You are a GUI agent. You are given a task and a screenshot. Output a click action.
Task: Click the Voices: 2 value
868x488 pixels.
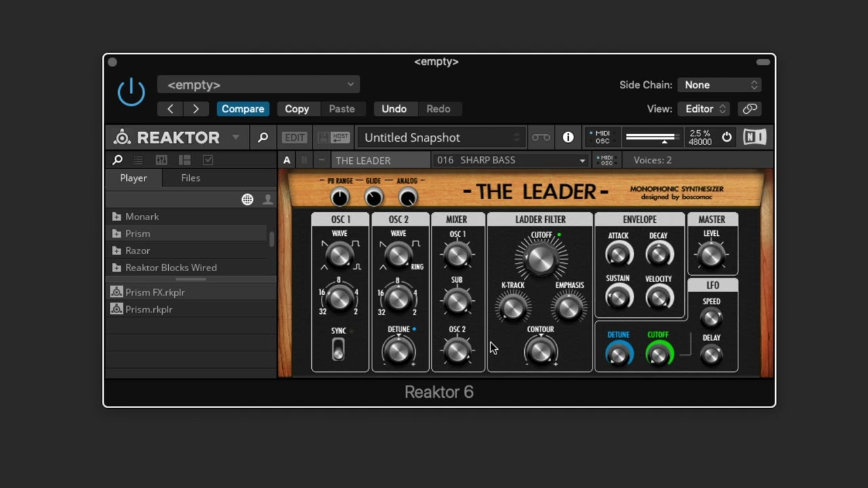652,160
